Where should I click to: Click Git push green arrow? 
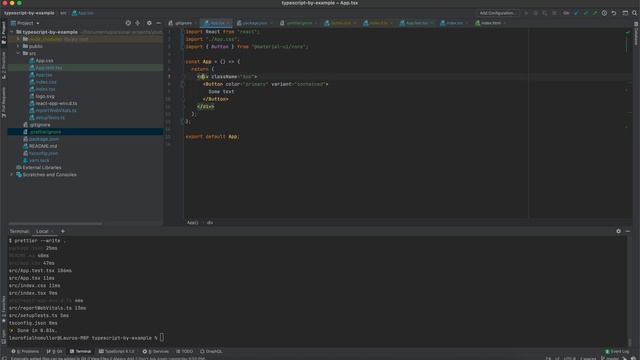[x=595, y=13]
